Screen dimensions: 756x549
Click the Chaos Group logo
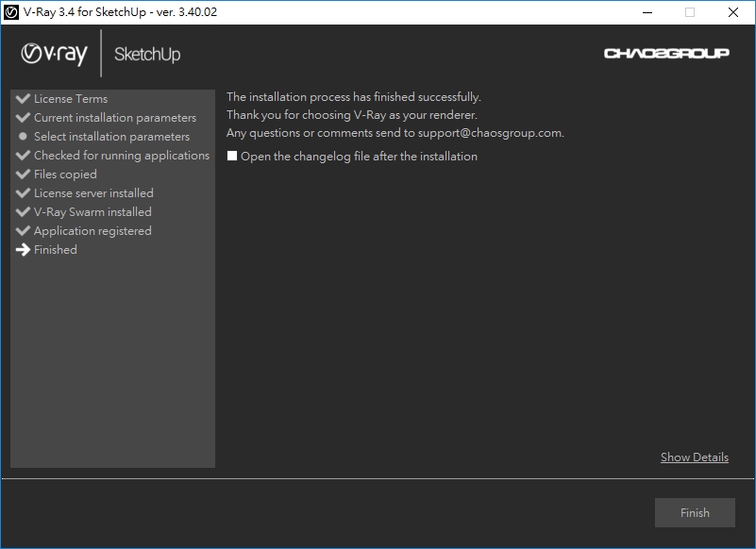[666, 53]
